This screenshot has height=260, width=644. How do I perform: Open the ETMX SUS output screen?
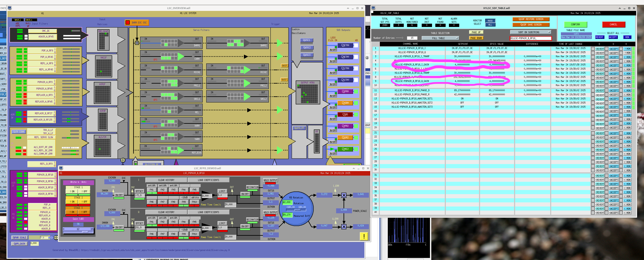tap(345, 45)
